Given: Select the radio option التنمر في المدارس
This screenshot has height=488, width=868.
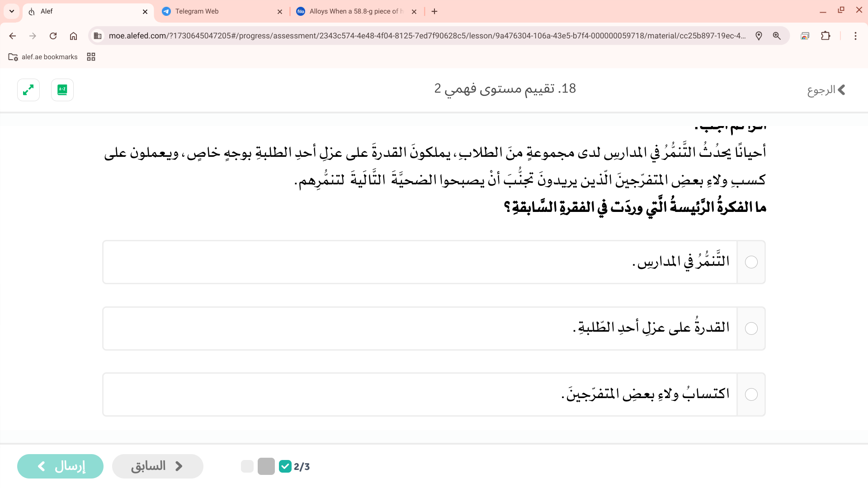Looking at the screenshot, I should pos(751,262).
